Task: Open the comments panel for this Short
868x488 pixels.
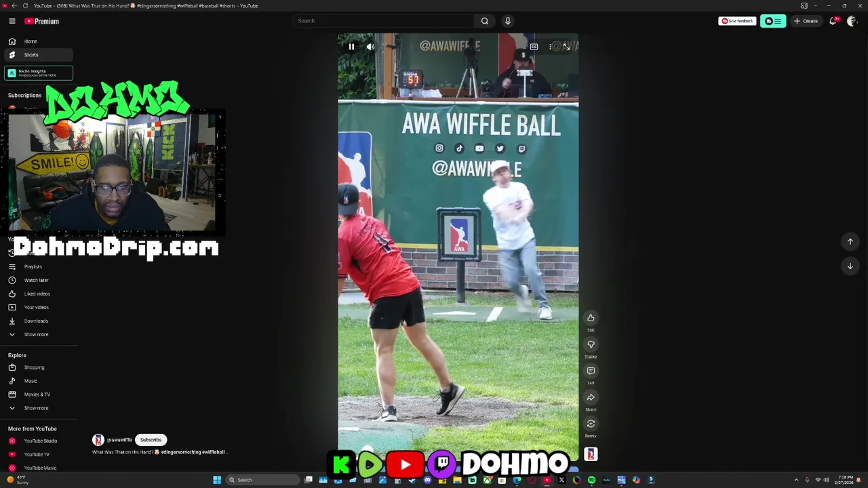Action: tap(591, 371)
